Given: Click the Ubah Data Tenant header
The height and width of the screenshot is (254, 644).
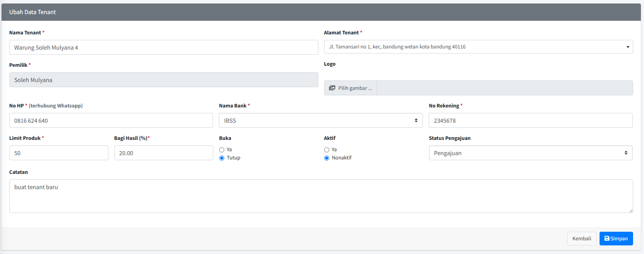Looking at the screenshot, I should (32, 12).
